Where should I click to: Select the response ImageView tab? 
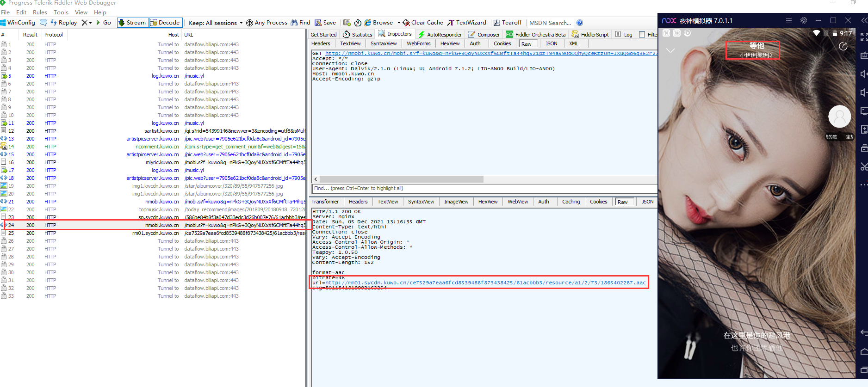[456, 202]
